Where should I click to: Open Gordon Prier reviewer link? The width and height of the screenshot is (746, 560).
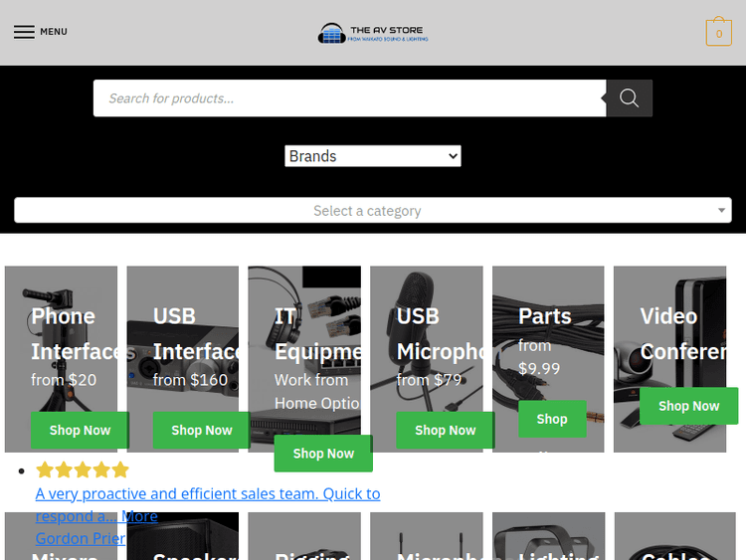80,538
